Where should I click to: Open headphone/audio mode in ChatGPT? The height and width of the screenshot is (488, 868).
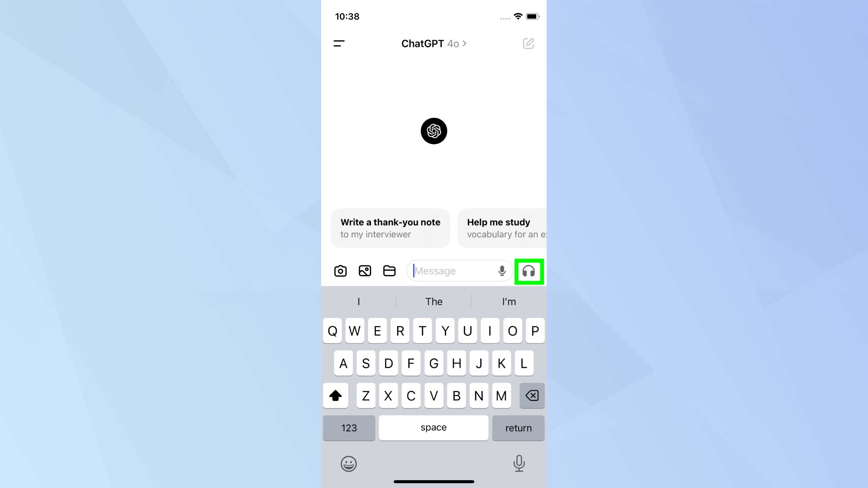(528, 271)
